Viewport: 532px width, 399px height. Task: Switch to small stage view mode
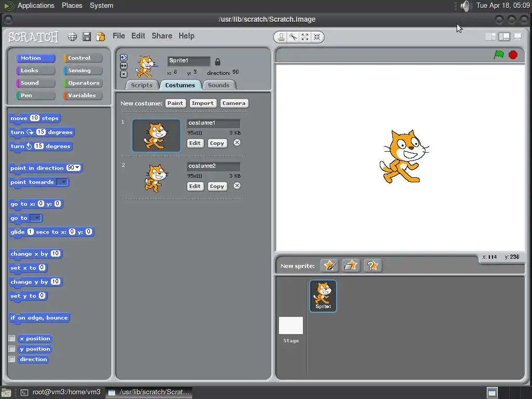pyautogui.click(x=490, y=37)
